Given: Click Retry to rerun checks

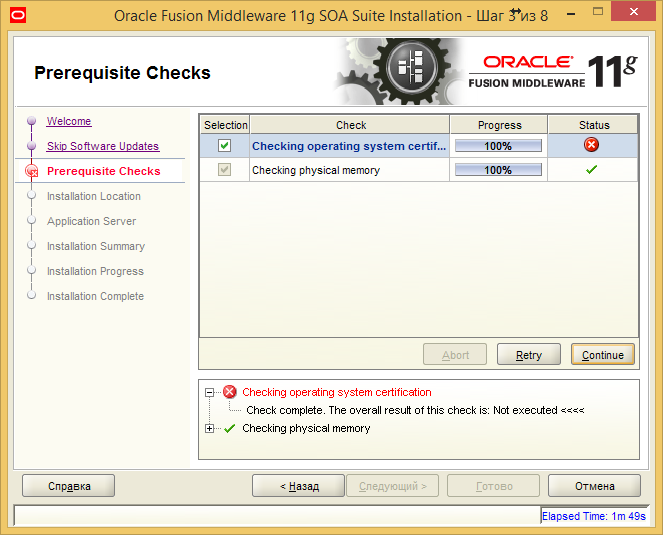Looking at the screenshot, I should pyautogui.click(x=529, y=354).
